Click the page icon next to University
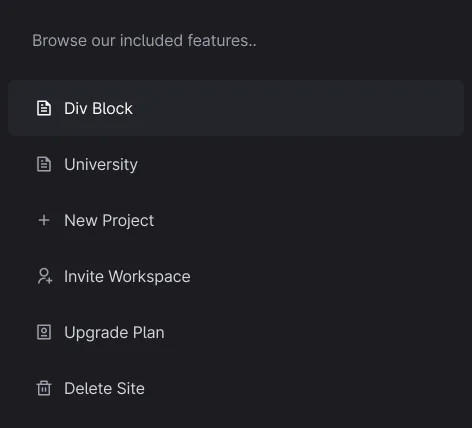Screen dimensions: 472x428 (x=44, y=164)
